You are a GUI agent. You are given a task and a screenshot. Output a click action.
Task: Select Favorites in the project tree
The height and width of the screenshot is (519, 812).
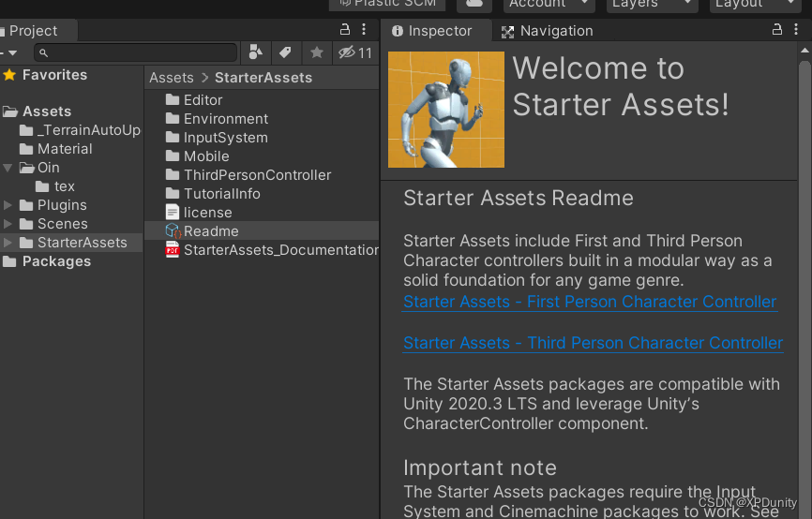(55, 75)
